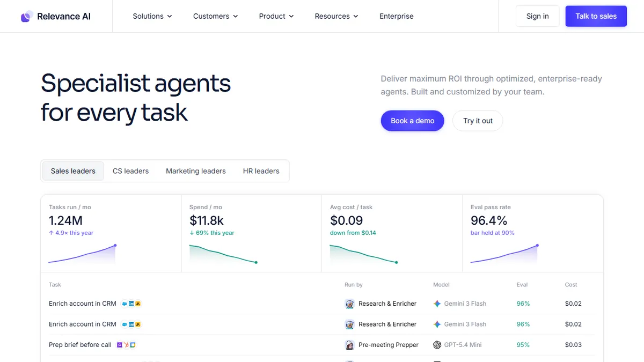The height and width of the screenshot is (362, 644).
Task: Open the HR leaders tab
Action: pos(261,171)
